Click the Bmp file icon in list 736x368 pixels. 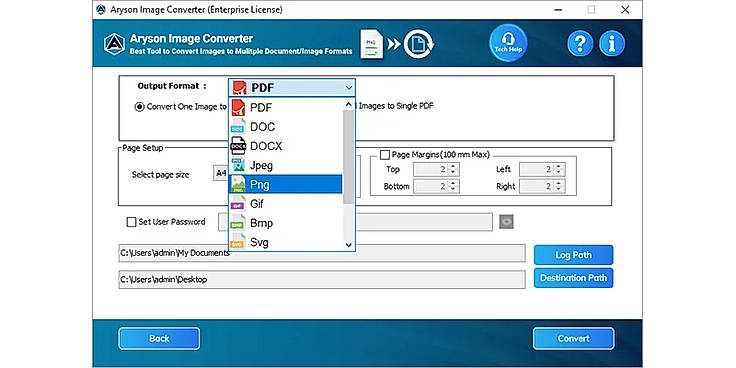238,223
